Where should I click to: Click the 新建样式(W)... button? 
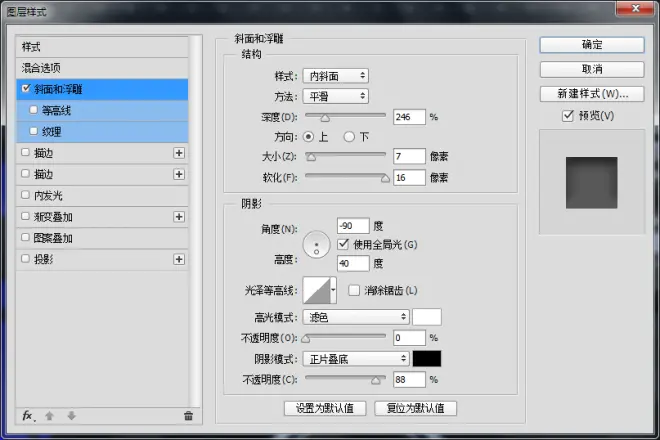(592, 93)
